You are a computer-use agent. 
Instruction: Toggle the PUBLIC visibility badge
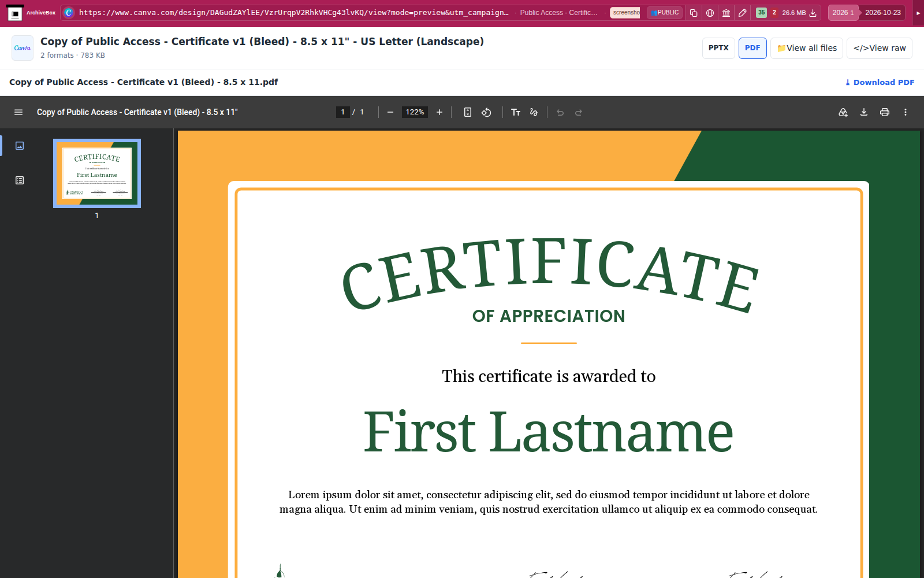click(x=665, y=12)
